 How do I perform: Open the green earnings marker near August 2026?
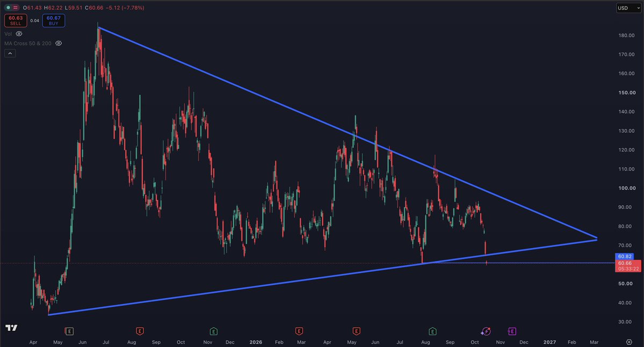(432, 331)
